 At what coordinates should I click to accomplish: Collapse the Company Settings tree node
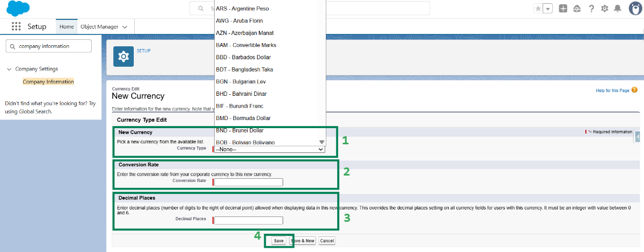[x=10, y=69]
